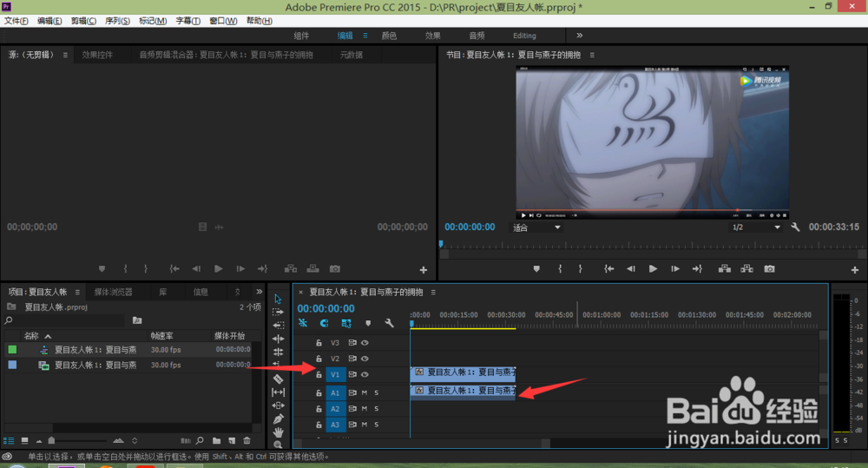Select the Selection arrow tool
Screen dimensions: 868x468
pyautogui.click(x=278, y=299)
